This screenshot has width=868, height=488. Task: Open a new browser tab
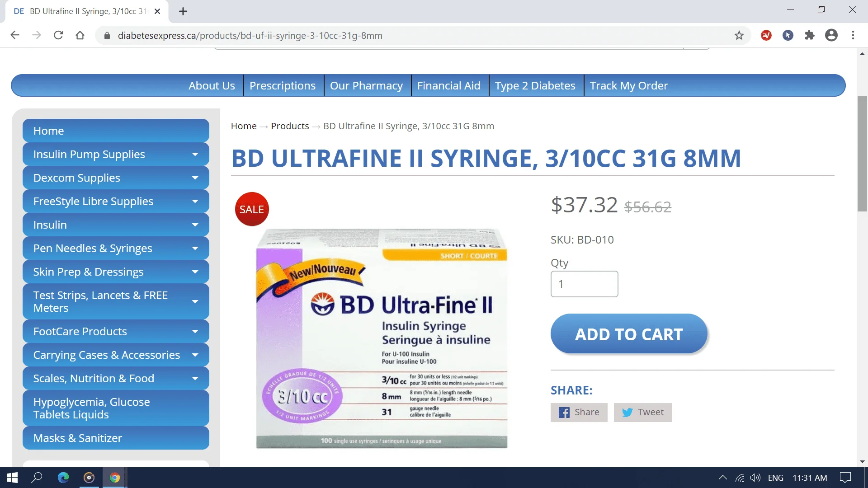click(183, 11)
